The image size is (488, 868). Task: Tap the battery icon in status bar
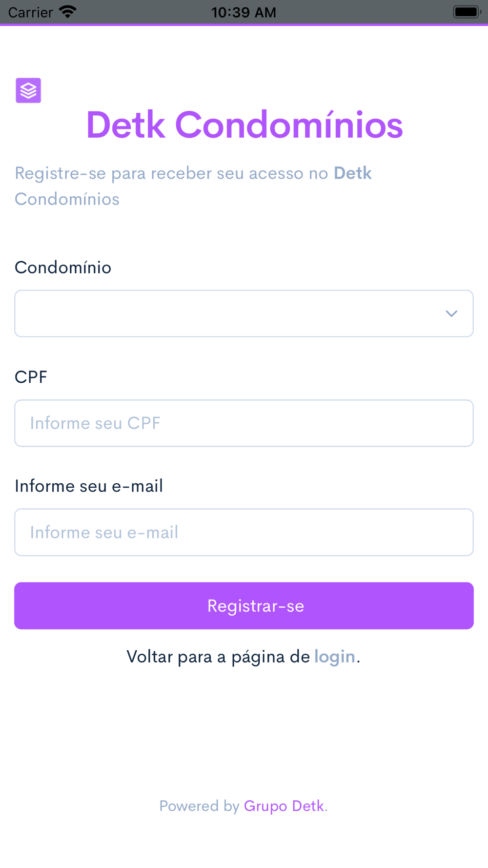[467, 12]
